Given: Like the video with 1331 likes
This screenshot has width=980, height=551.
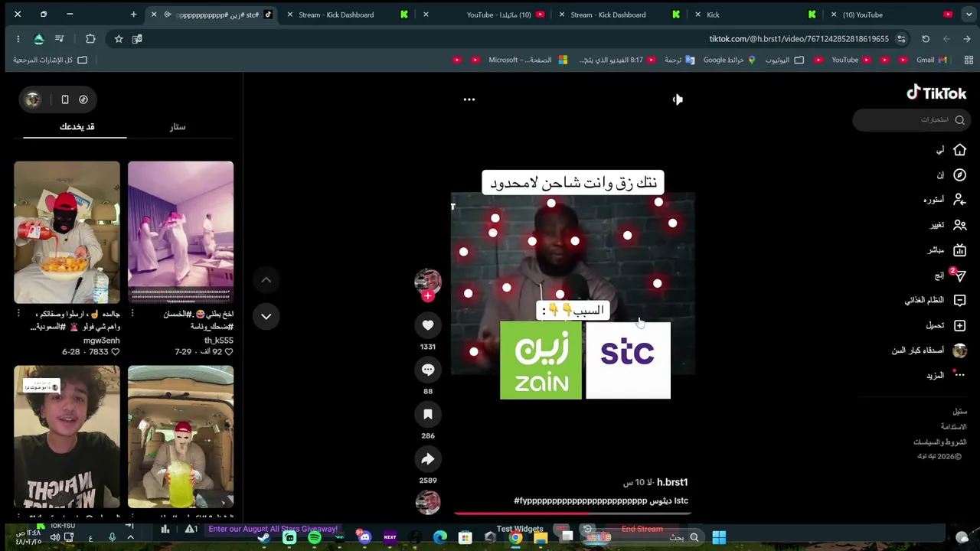Looking at the screenshot, I should 428,325.
